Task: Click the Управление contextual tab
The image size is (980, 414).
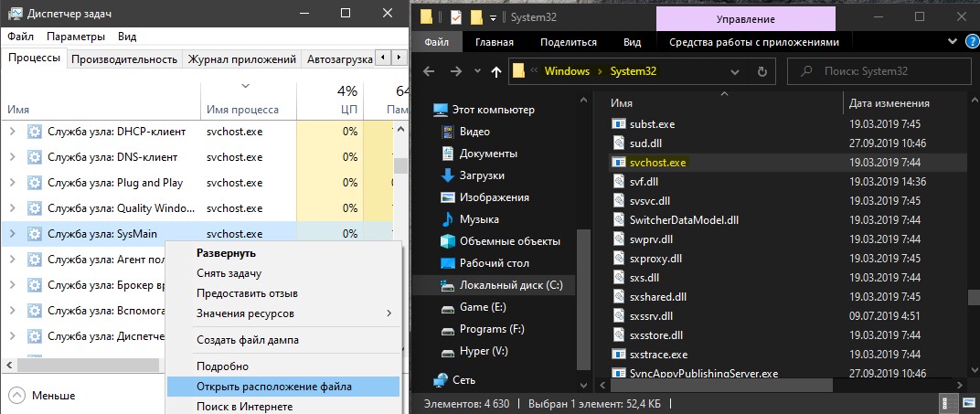Action: click(x=745, y=18)
